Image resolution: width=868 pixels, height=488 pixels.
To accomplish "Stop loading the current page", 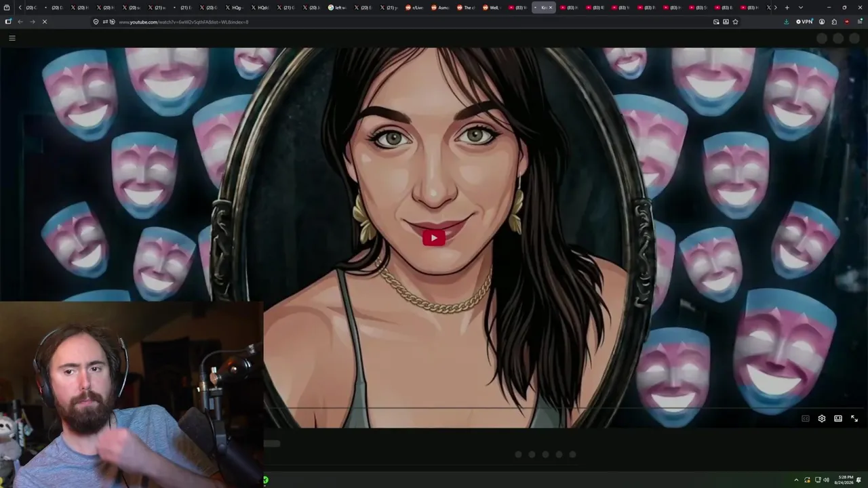I will [44, 22].
